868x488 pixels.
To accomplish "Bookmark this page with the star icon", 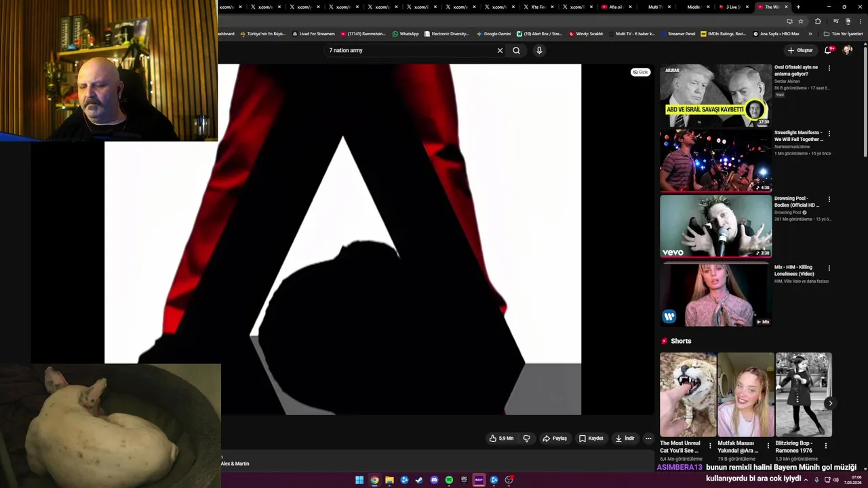I will click(801, 21).
